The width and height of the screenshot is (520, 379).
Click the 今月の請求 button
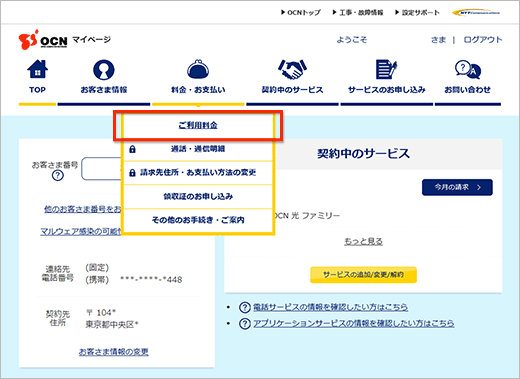tap(457, 187)
